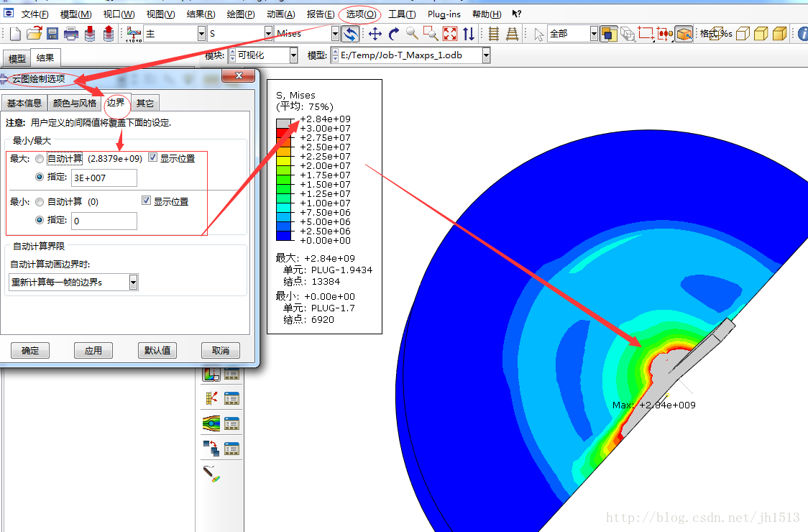
Task: Click the Save floppy disk icon
Action: click(x=52, y=34)
